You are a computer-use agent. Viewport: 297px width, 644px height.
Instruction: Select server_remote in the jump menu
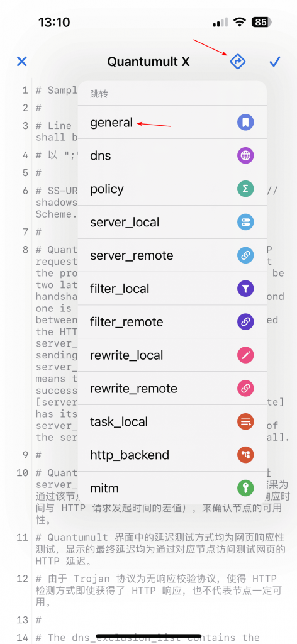[x=172, y=255]
